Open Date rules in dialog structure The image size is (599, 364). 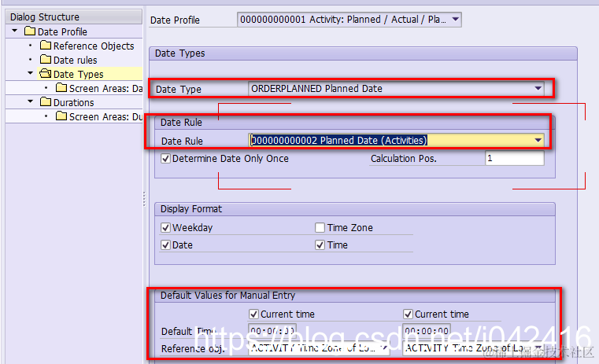[76, 61]
